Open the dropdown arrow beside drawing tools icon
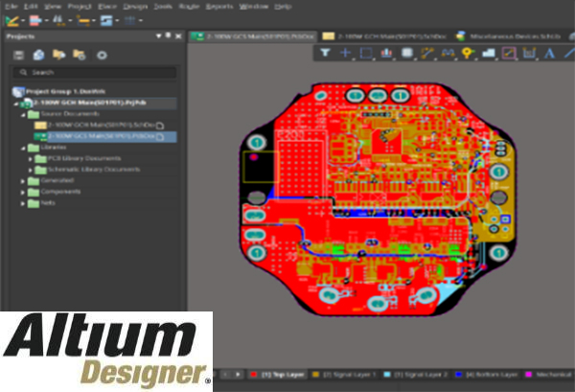Viewport: 575px width, 392px height. pos(23,20)
